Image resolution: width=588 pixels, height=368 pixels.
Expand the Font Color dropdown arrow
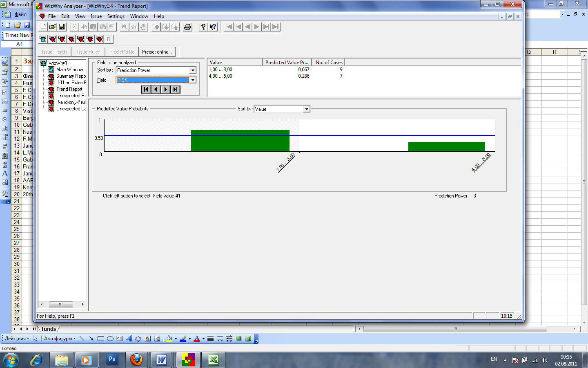[x=203, y=339]
